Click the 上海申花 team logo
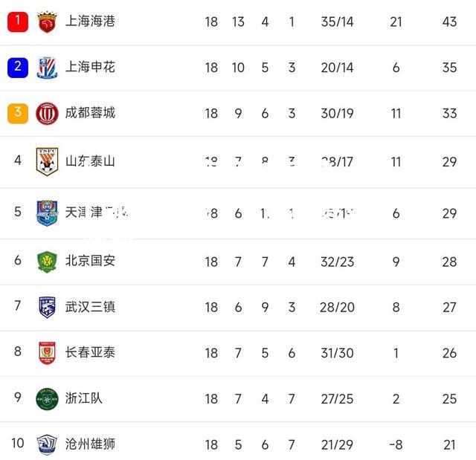Image resolution: width=476 pixels, height=460 pixels. [47, 68]
